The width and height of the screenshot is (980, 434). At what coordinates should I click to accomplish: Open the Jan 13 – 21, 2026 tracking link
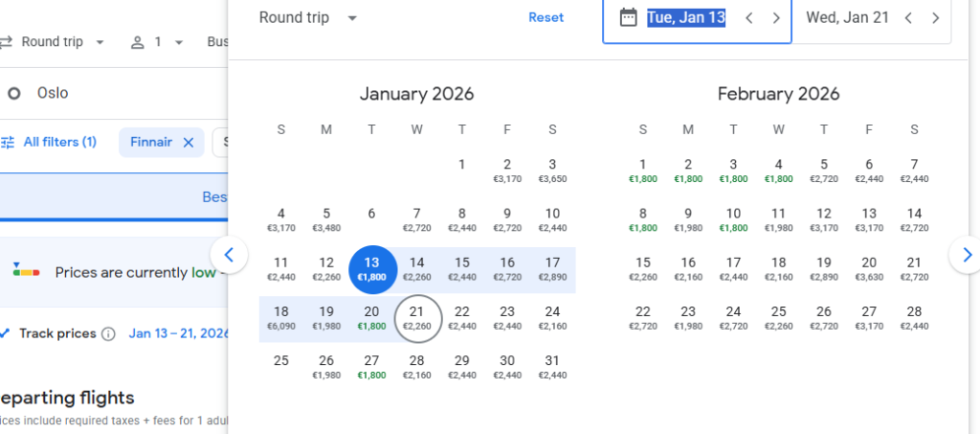pos(178,333)
